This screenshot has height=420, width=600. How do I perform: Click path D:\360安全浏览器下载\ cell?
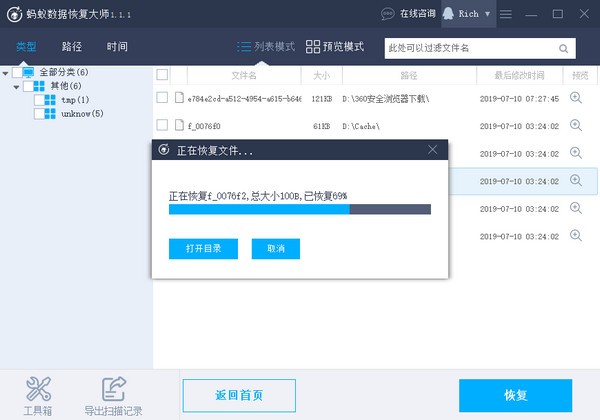coord(386,99)
